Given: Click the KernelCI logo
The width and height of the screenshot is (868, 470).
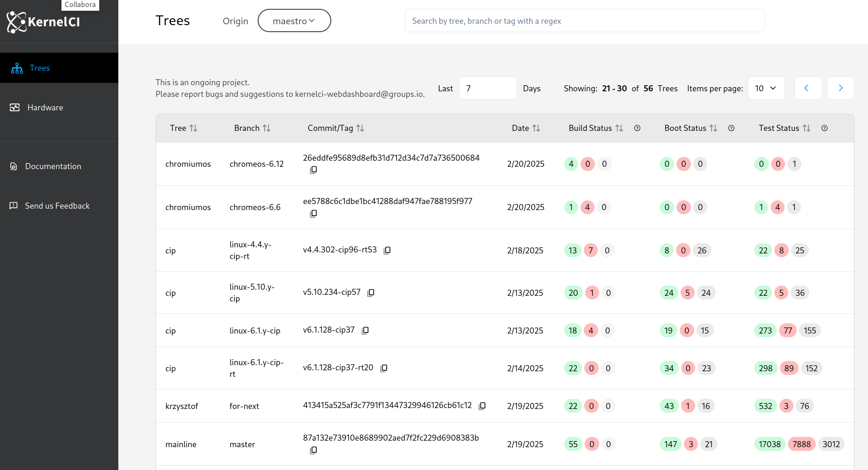Looking at the screenshot, I should [x=43, y=22].
